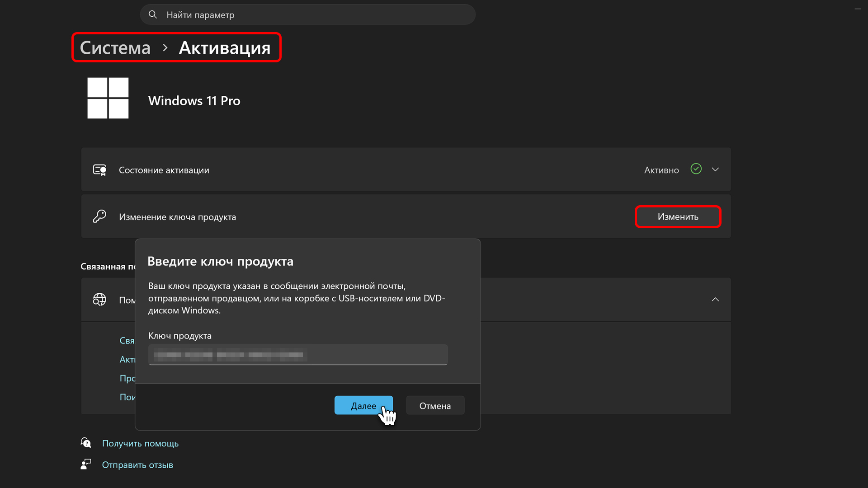The height and width of the screenshot is (488, 868).
Task: Click the product key icon
Action: 99,216
